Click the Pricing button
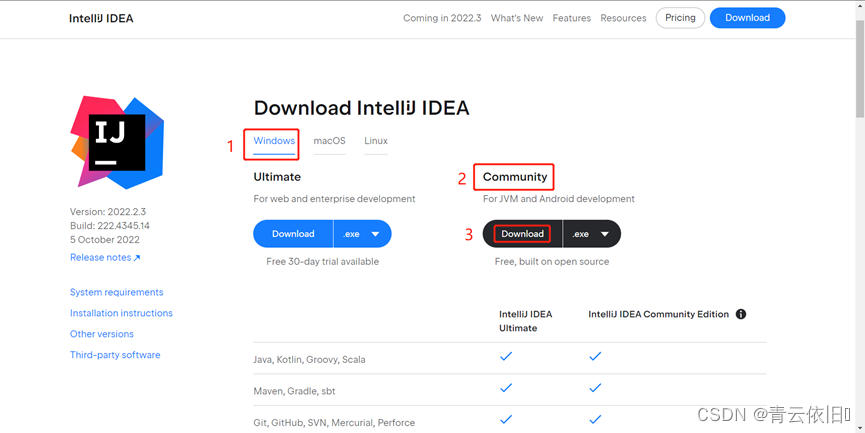This screenshot has height=433, width=865. (680, 18)
